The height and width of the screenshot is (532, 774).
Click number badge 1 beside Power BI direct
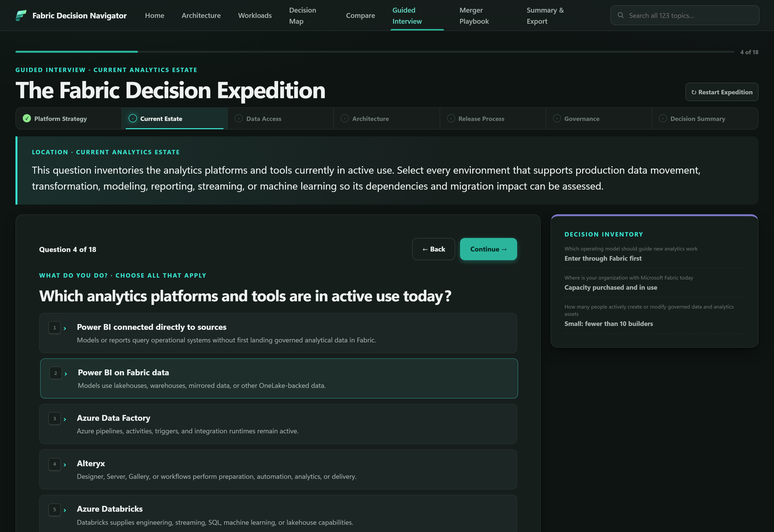click(x=55, y=328)
